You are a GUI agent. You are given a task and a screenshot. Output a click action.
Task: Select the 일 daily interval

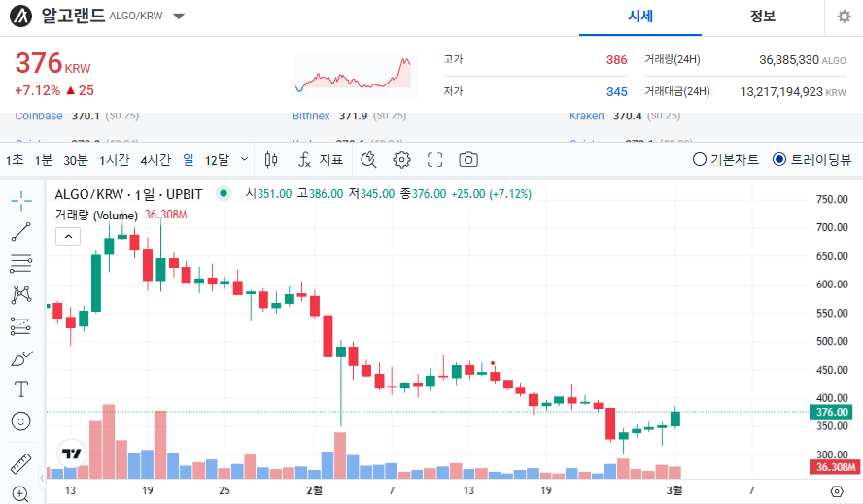[x=189, y=160]
